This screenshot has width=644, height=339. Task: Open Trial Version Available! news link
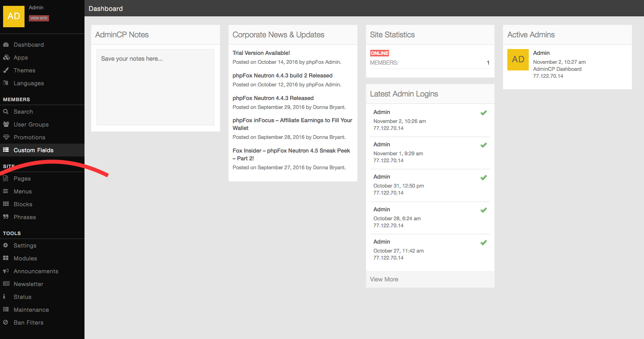261,53
